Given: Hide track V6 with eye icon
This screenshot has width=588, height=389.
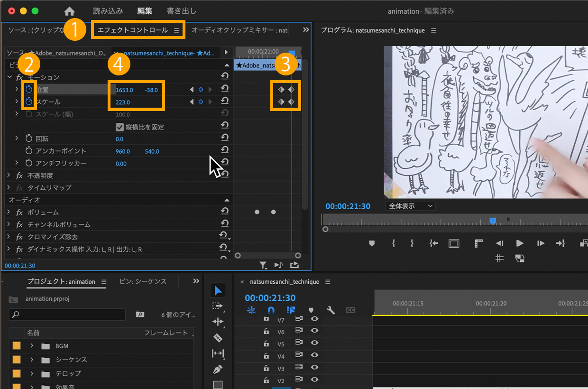Looking at the screenshot, I should click(314, 331).
